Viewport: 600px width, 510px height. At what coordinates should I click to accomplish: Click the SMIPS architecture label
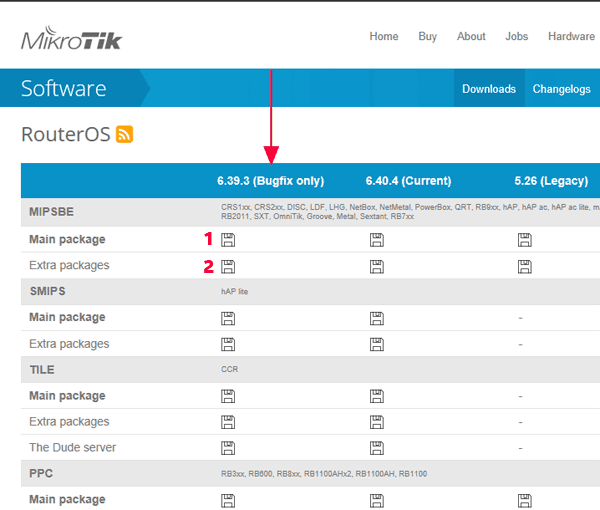[47, 291]
